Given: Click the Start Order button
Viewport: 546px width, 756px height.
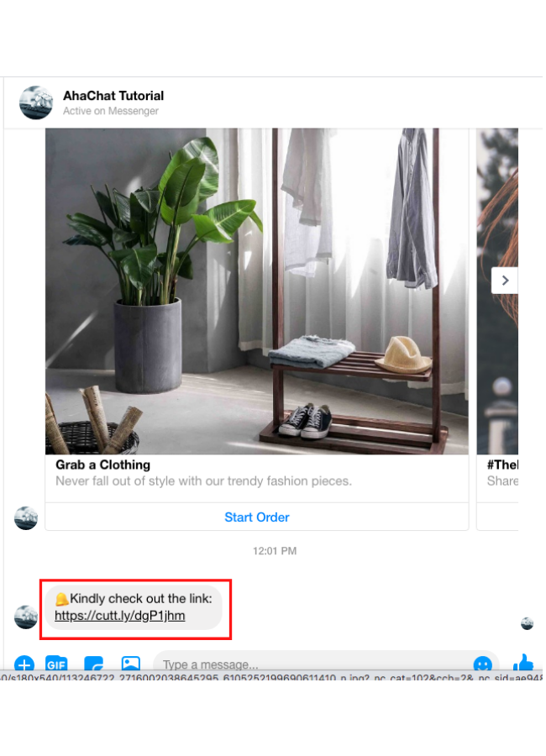Looking at the screenshot, I should pos(256,517).
